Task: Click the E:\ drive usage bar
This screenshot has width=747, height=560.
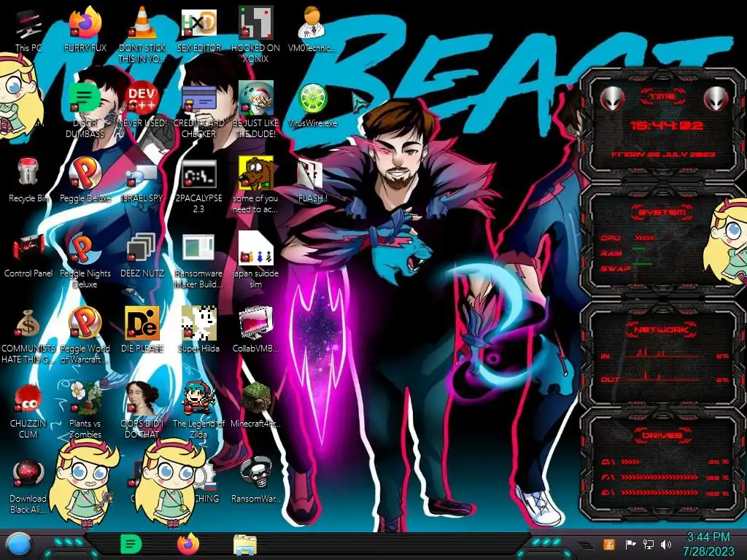Action: point(665,493)
